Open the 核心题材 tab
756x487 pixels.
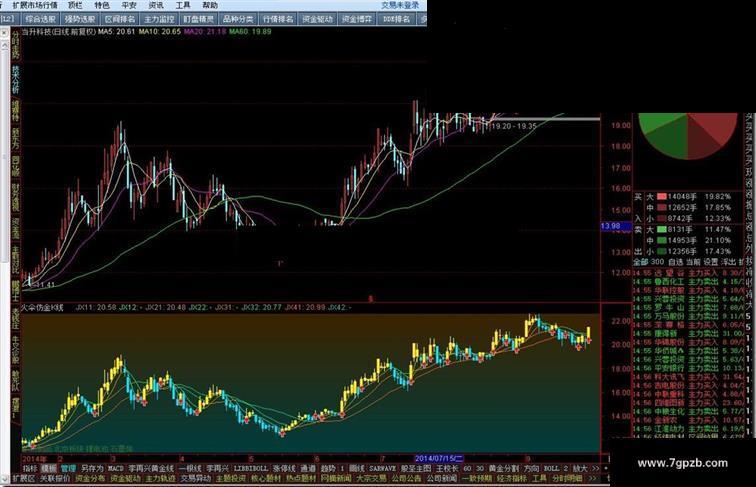pyautogui.click(x=266, y=478)
